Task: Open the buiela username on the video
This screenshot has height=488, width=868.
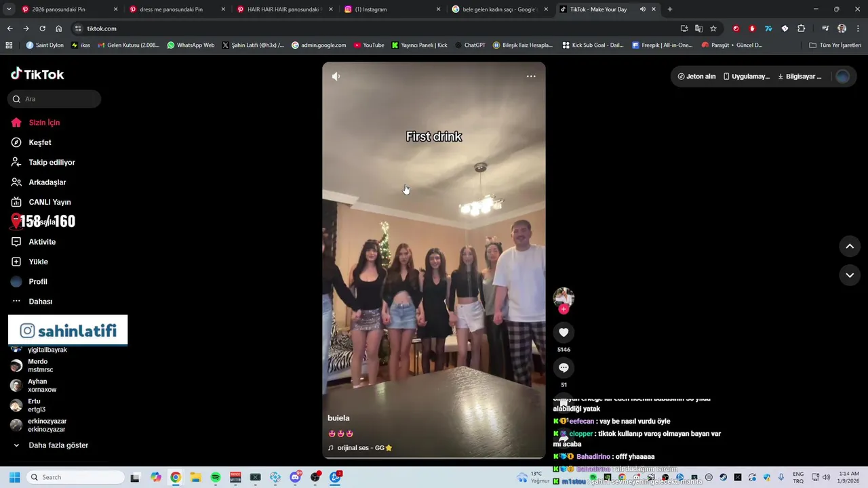Action: 338,418
